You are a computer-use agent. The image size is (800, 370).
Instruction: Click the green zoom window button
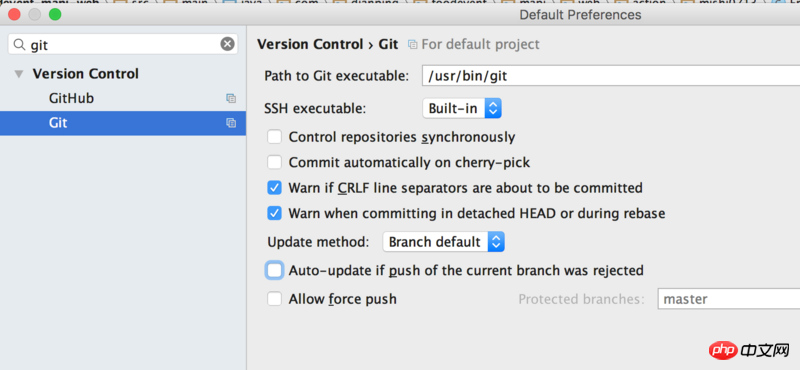(x=55, y=14)
